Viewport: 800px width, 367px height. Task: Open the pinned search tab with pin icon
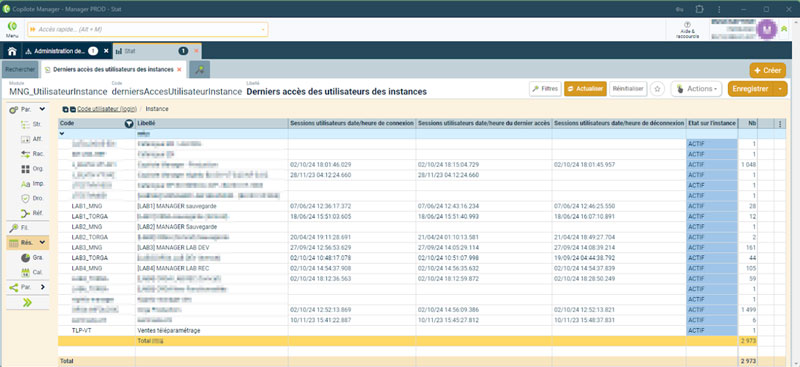199,69
